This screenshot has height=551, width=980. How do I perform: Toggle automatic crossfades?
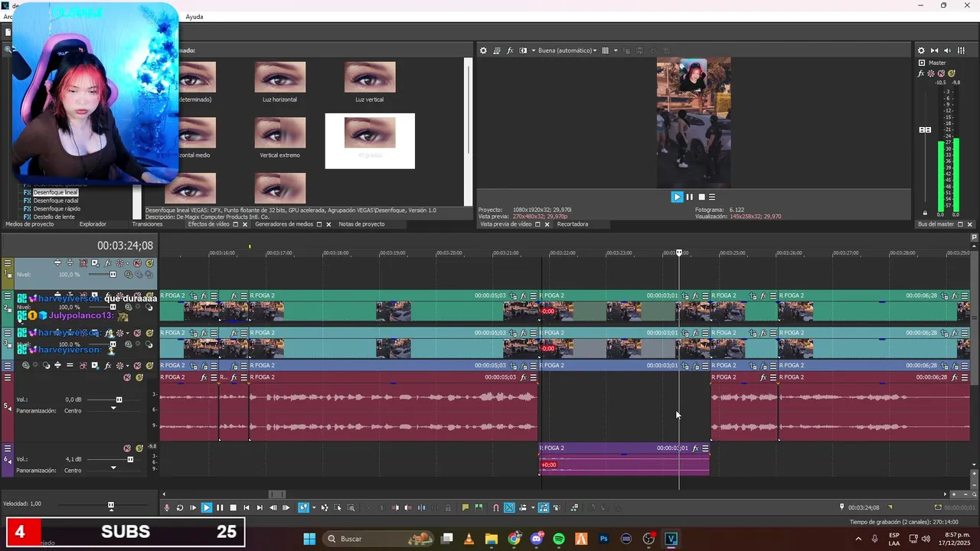point(509,507)
